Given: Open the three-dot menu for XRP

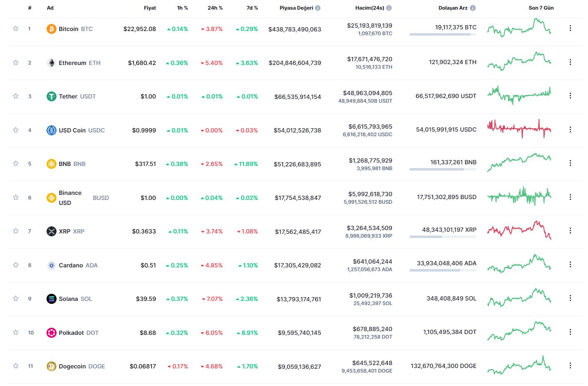Looking at the screenshot, I should click(570, 231).
